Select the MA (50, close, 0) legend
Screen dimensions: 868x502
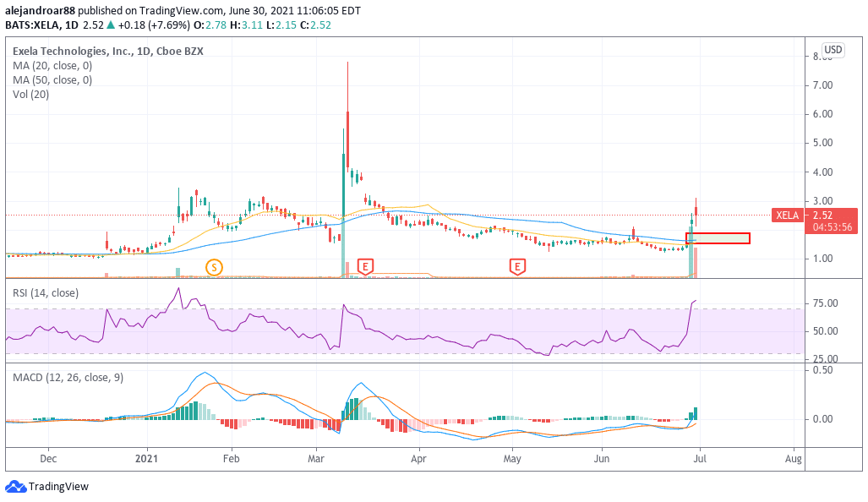(x=52, y=79)
